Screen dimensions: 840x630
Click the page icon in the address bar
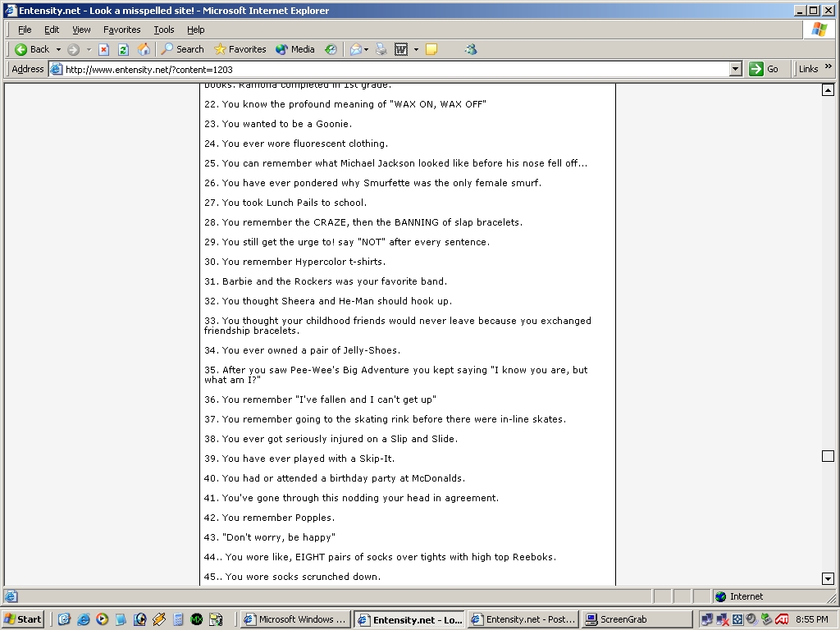point(57,69)
